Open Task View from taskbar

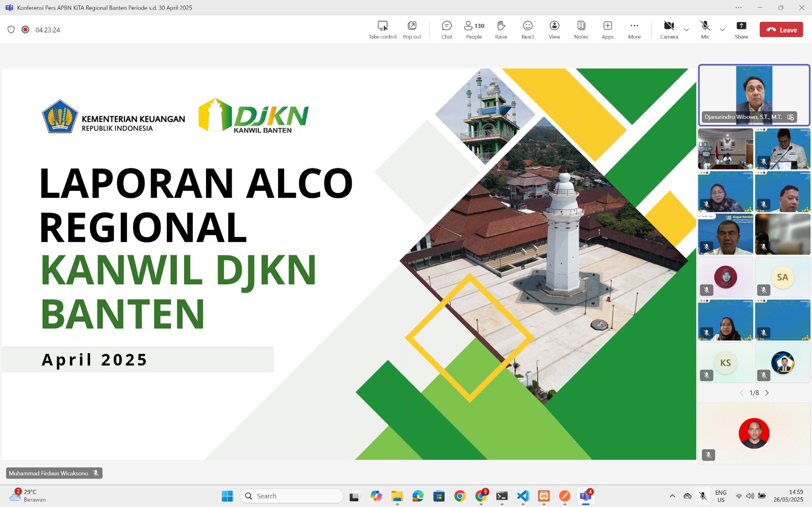pos(354,496)
